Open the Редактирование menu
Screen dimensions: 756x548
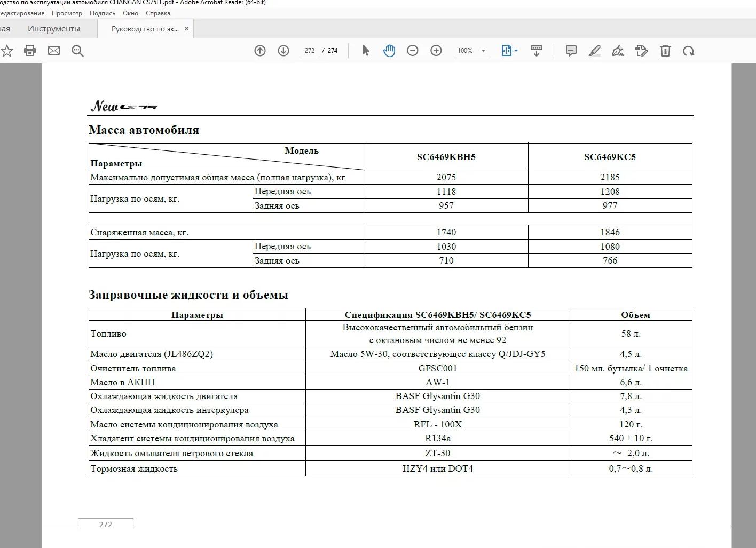pyautogui.click(x=22, y=13)
